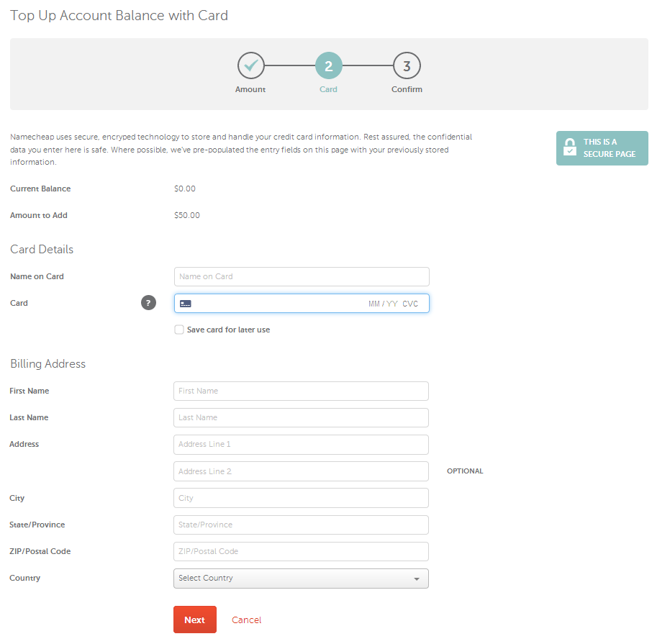This screenshot has height=644, width=652.
Task: Click the optional Address Line 2 field
Action: [x=301, y=471]
